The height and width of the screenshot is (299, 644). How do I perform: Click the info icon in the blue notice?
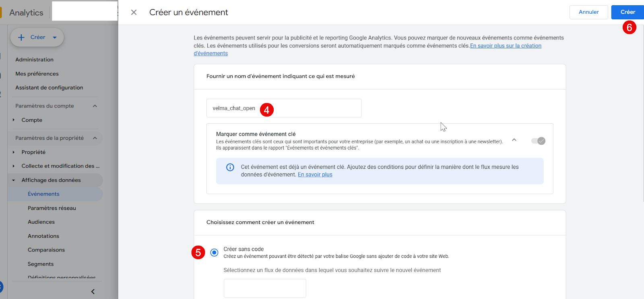pos(230,167)
